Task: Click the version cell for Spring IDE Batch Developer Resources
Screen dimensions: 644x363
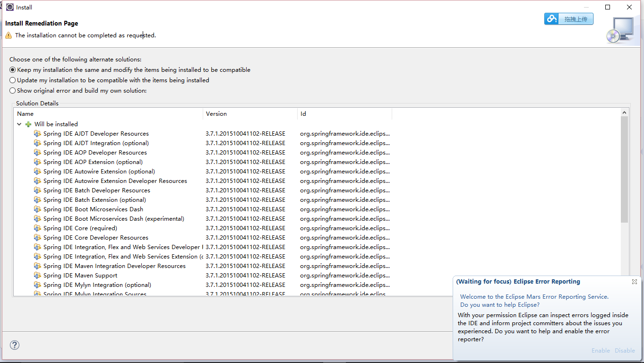Action: click(x=246, y=190)
